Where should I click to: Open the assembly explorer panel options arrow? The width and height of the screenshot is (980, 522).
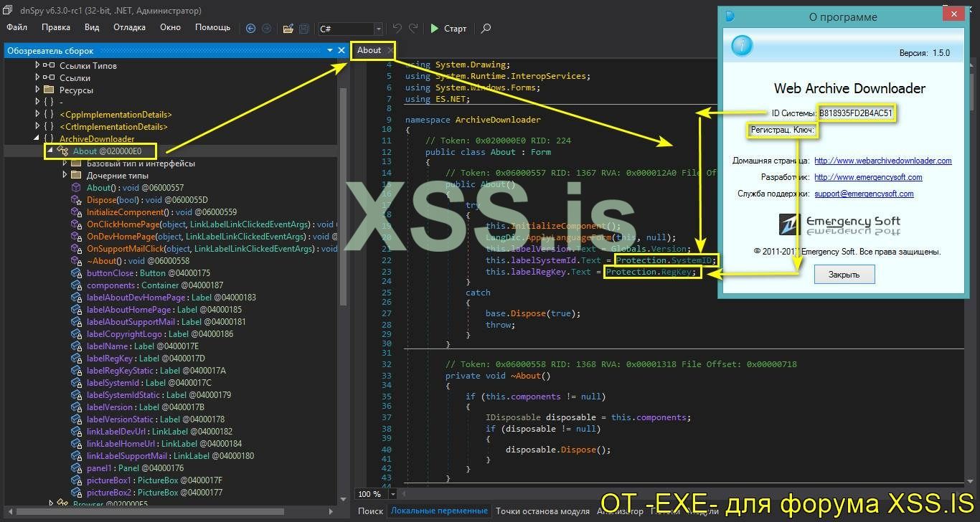tap(330, 50)
